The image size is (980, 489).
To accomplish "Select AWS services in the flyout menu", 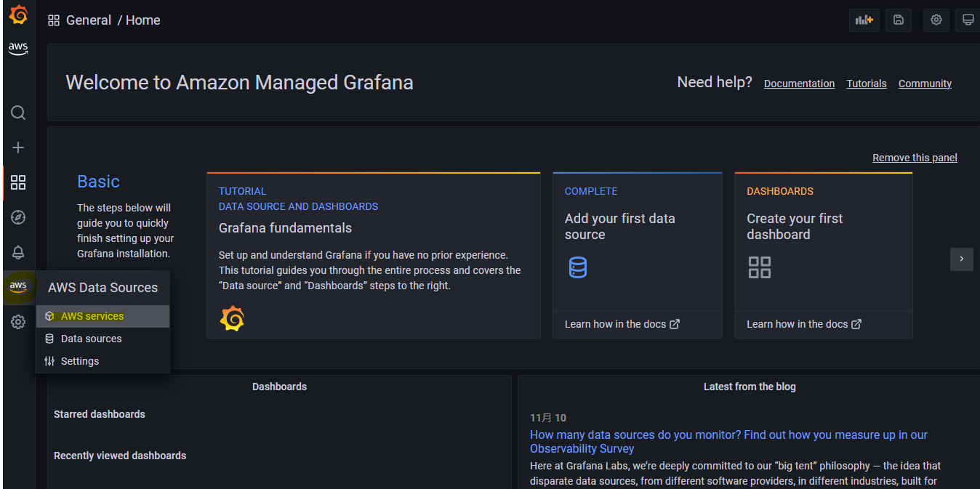I will click(103, 316).
